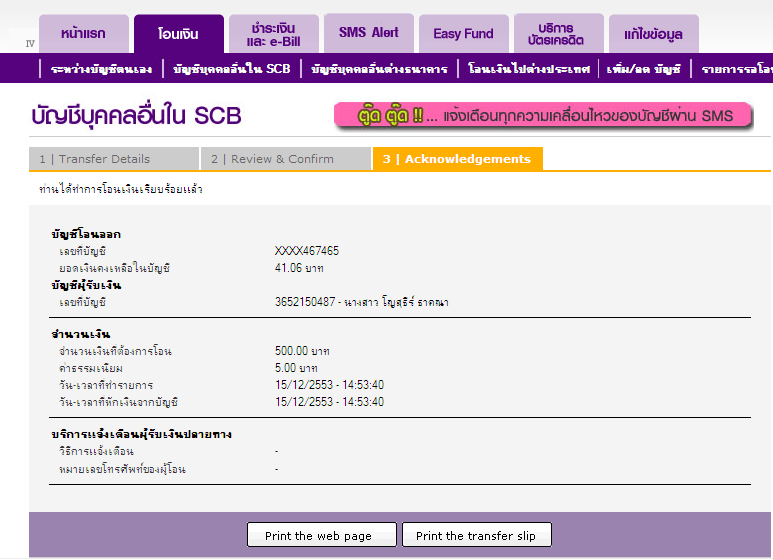Image resolution: width=773 pixels, height=560 pixels.
Task: Open the บริการบัตรเครดิต credit card tab
Action: pos(556,34)
